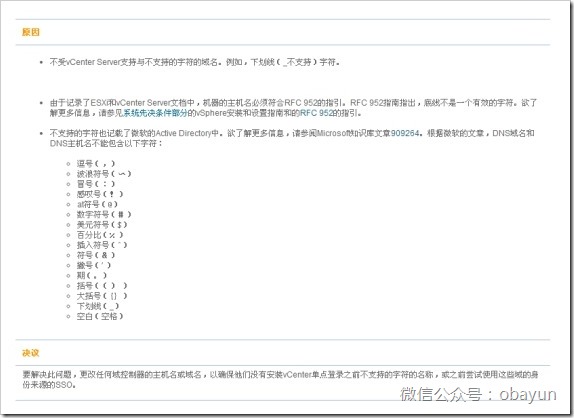Open the 系统先决条件部分 link
Screen dimensions: 574x418
(155, 113)
